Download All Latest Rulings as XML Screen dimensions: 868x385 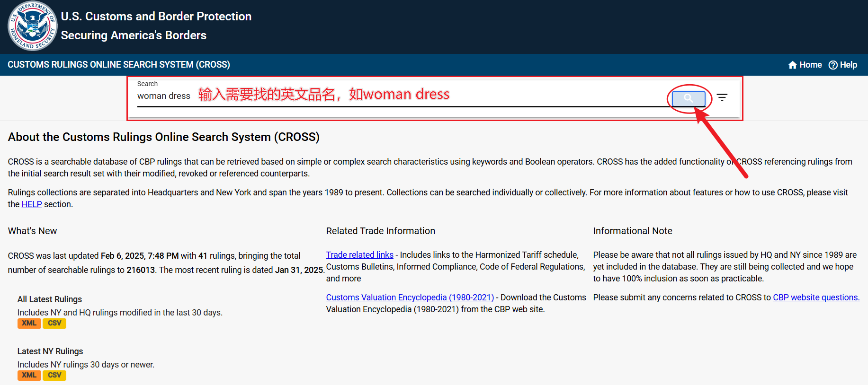(29, 323)
